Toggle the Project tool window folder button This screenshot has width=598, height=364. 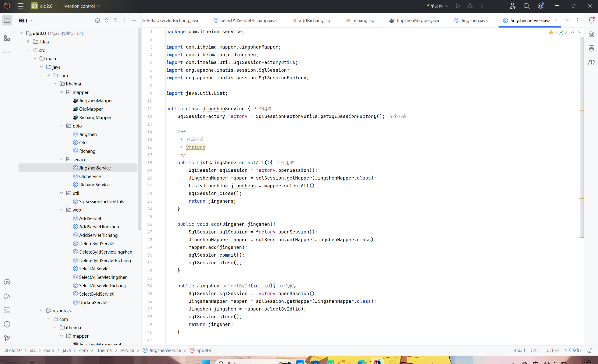pyautogui.click(x=7, y=20)
